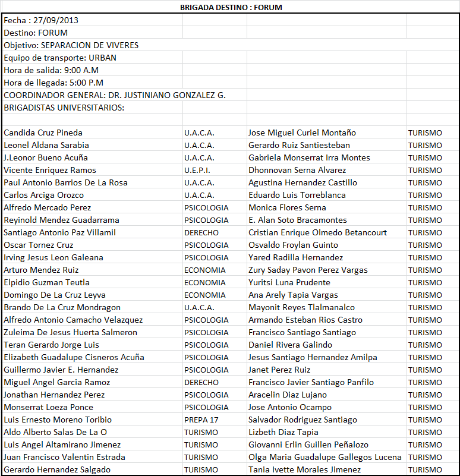460x476 pixels.
Task: Click the 'Objetivo: SEPARACION DE VIVERES' cell
Action: click(71, 45)
